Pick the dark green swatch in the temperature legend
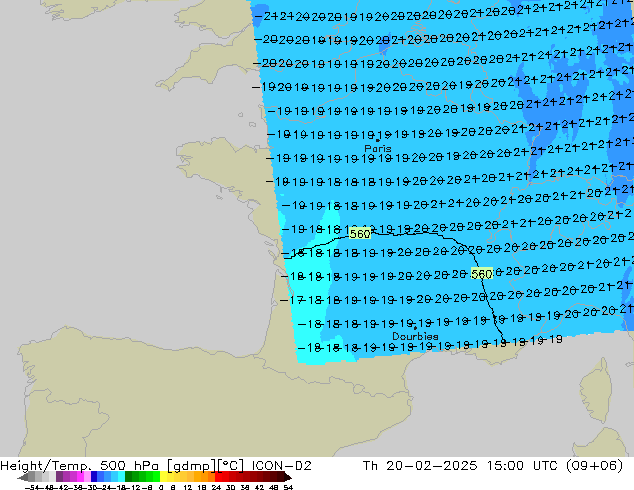 (129, 477)
